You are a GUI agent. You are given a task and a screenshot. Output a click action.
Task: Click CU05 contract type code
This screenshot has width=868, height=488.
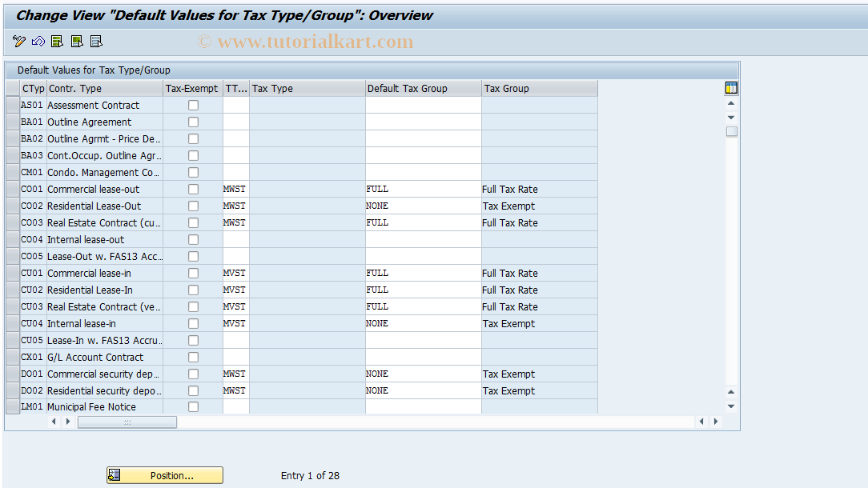[31, 340]
